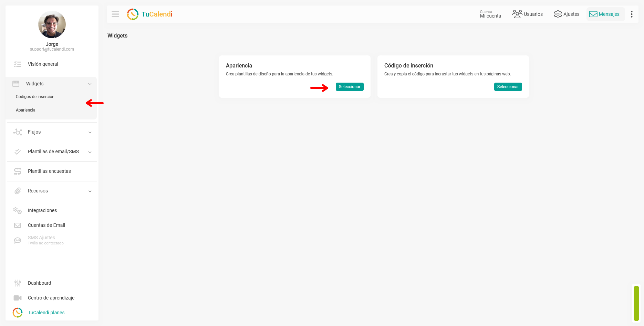Click the Apariencia card title
Viewport: 644px width, 326px height.
239,65
